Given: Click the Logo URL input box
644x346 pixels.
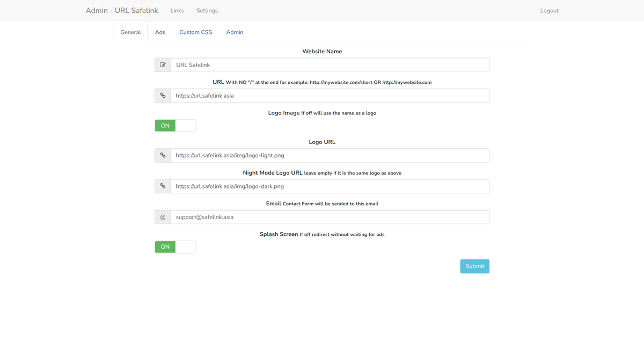Looking at the screenshot, I should (330, 155).
